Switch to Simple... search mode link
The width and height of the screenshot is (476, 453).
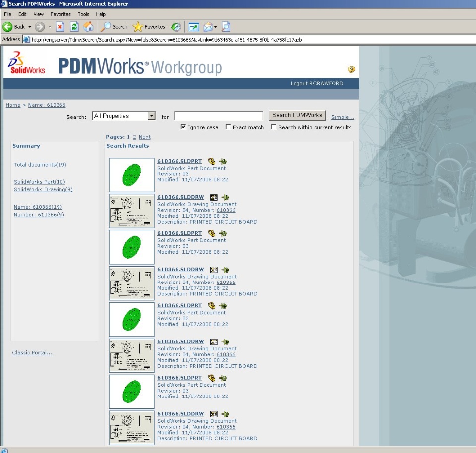[343, 117]
